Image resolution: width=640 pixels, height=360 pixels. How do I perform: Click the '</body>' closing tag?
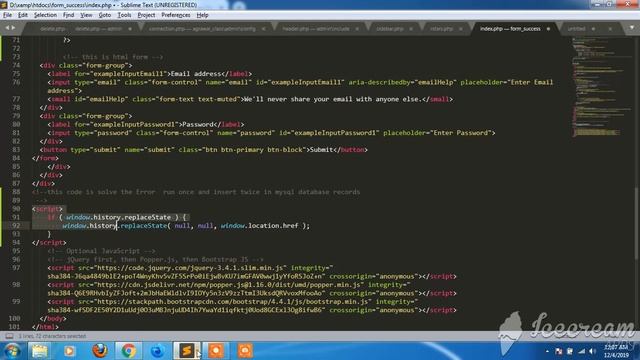point(53,318)
